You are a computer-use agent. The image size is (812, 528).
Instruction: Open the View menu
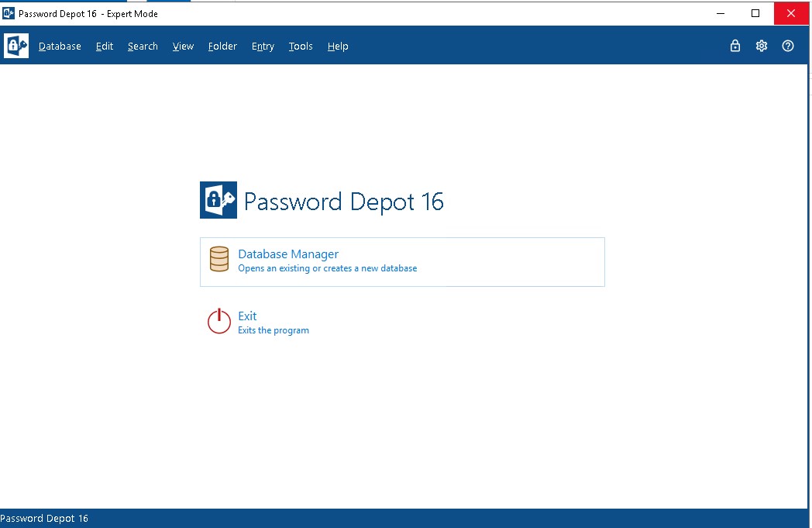click(x=183, y=46)
